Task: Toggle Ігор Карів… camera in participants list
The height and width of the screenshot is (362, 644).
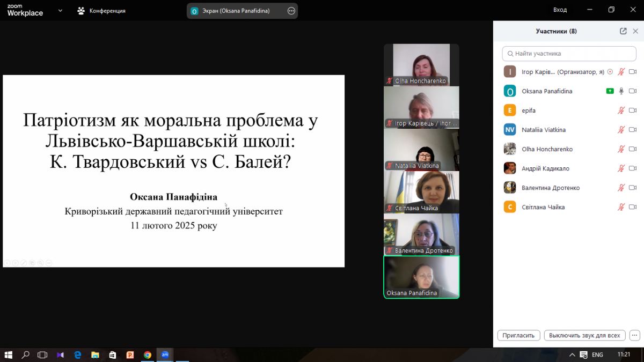Action: coord(633,72)
